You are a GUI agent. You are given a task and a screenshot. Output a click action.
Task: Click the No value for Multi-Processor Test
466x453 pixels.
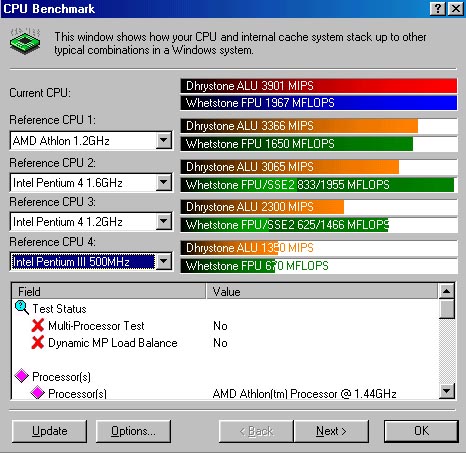[x=220, y=326]
